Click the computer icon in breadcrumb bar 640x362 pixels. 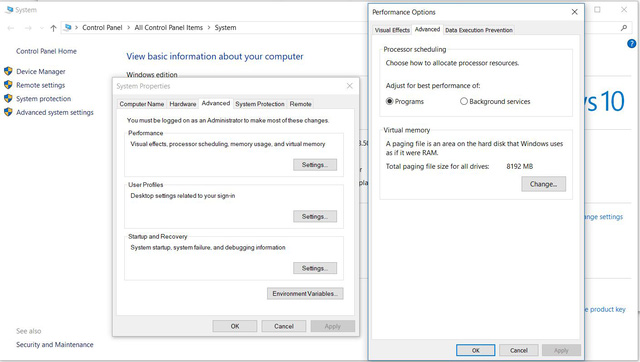tap(68, 27)
